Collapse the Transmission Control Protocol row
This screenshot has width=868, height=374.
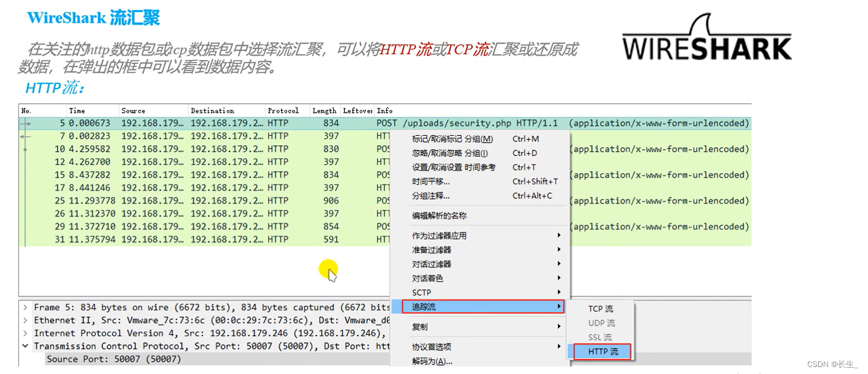point(25,346)
